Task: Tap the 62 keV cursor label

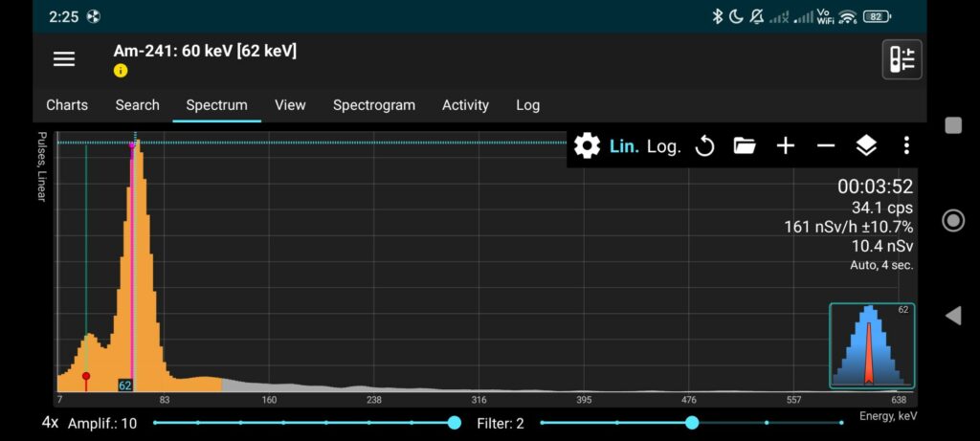Action: 125,386
